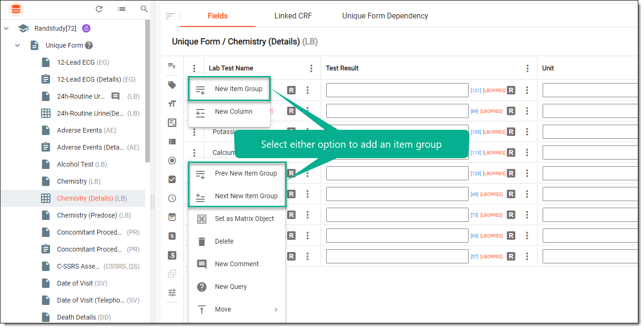Screen dimensions: 644x329
Task: Select Next New Item Group option
Action: tap(237, 196)
